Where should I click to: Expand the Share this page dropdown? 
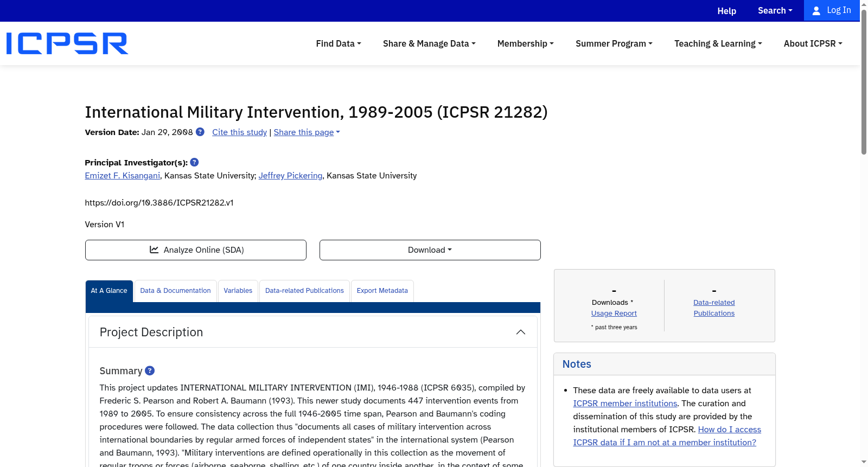tap(307, 132)
